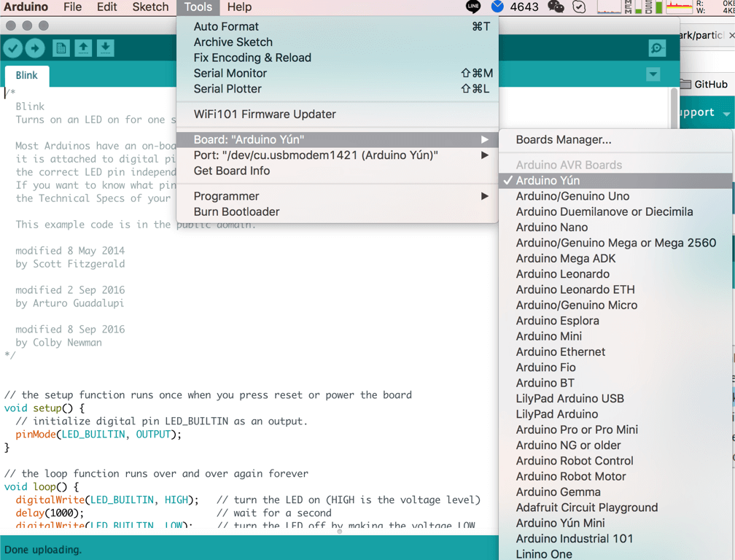Select Arduino/Genuino Mega or Mega 2560
Viewport: 735px width, 560px height.
[615, 243]
